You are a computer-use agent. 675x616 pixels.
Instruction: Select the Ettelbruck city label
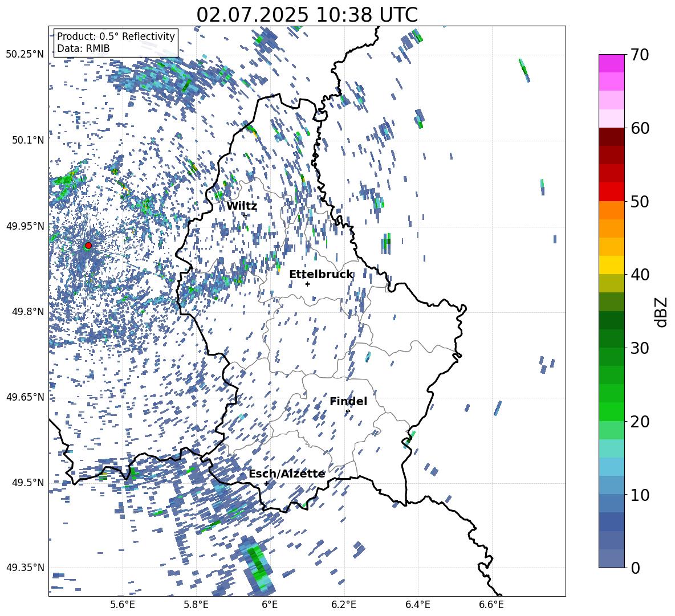(321, 275)
